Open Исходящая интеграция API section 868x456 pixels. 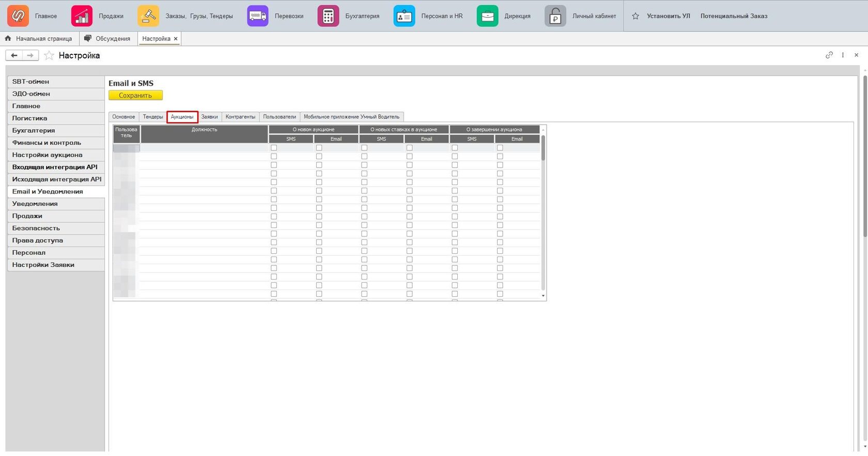(56, 179)
